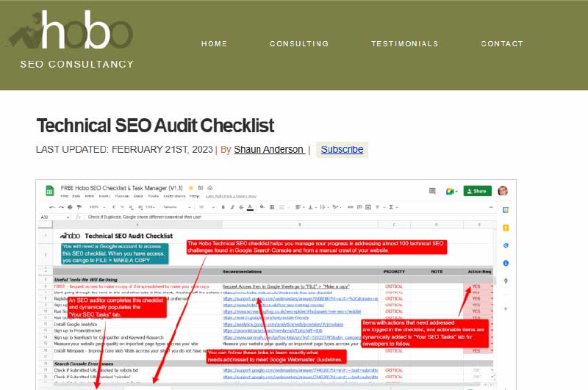Open the File menu in Sheets

[x=65, y=196]
